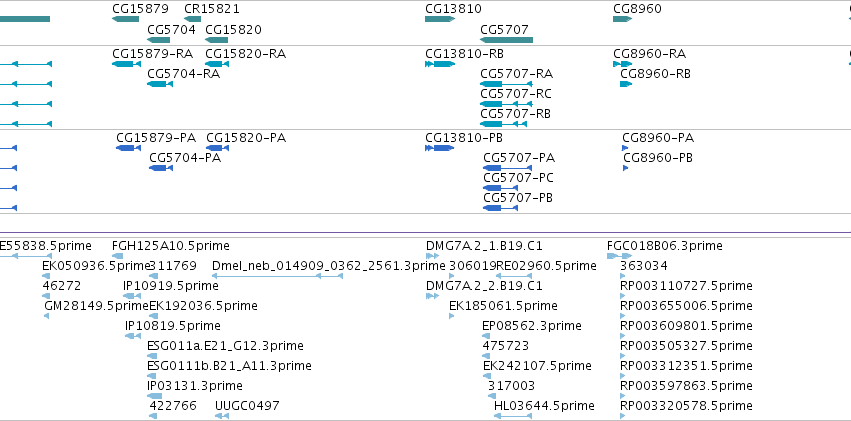
Task: Select EST EK050936.5prime
Action: (x=46, y=276)
